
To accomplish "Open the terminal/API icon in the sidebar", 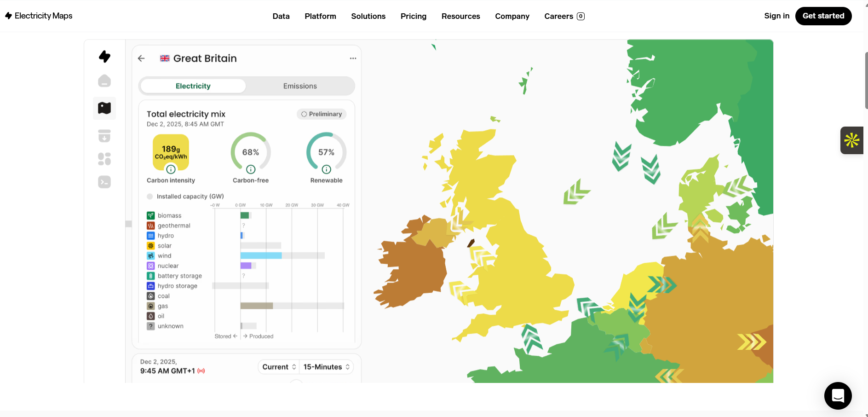I will [104, 182].
